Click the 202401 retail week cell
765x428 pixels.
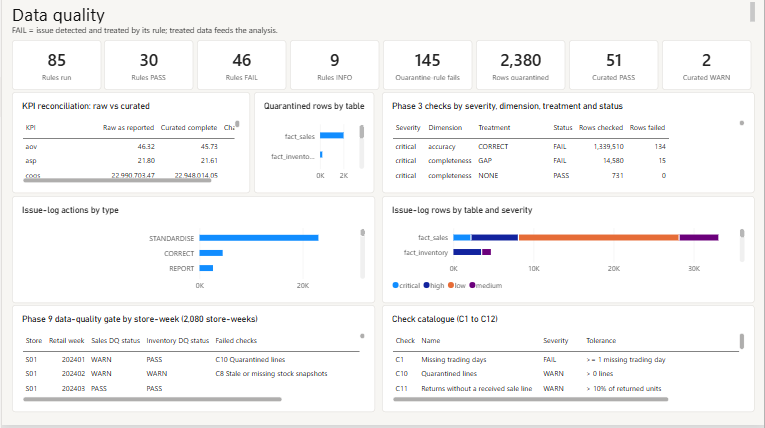point(73,360)
